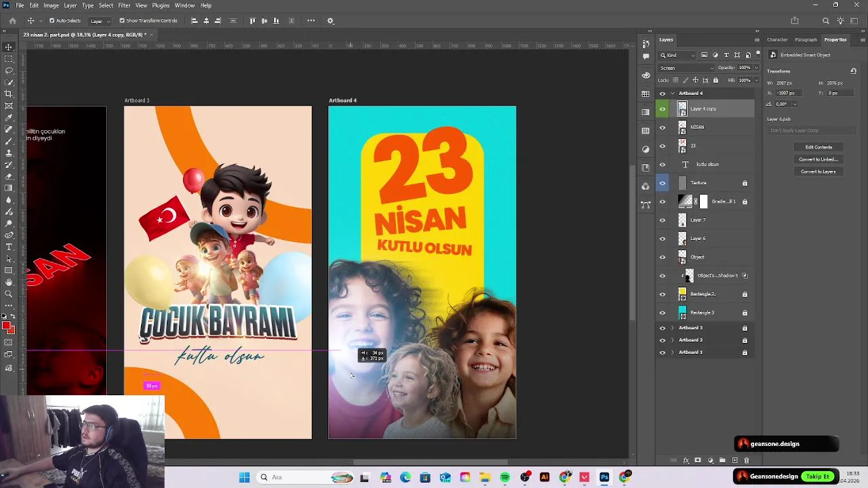Viewport: 868px width, 488px height.
Task: Filter layers for adjustment layers icon
Action: 715,55
